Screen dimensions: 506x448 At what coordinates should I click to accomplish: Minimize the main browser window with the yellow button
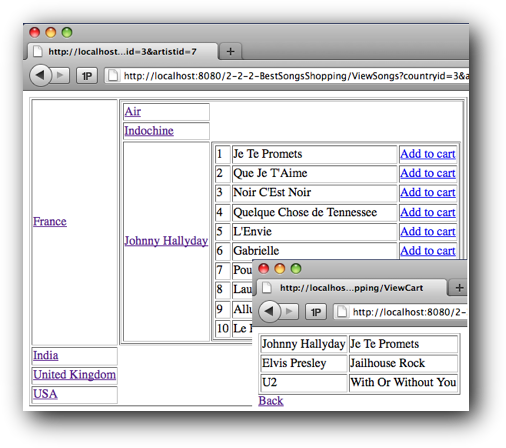[x=51, y=32]
